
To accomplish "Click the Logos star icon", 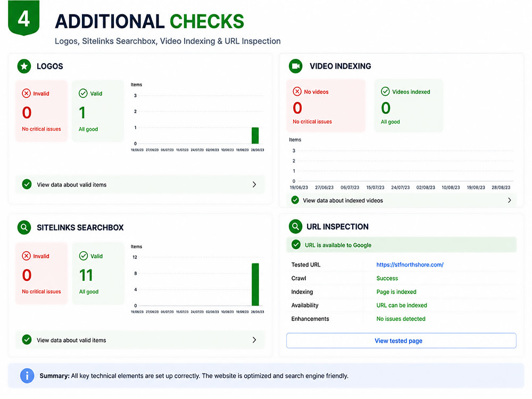I will pyautogui.click(x=24, y=66).
